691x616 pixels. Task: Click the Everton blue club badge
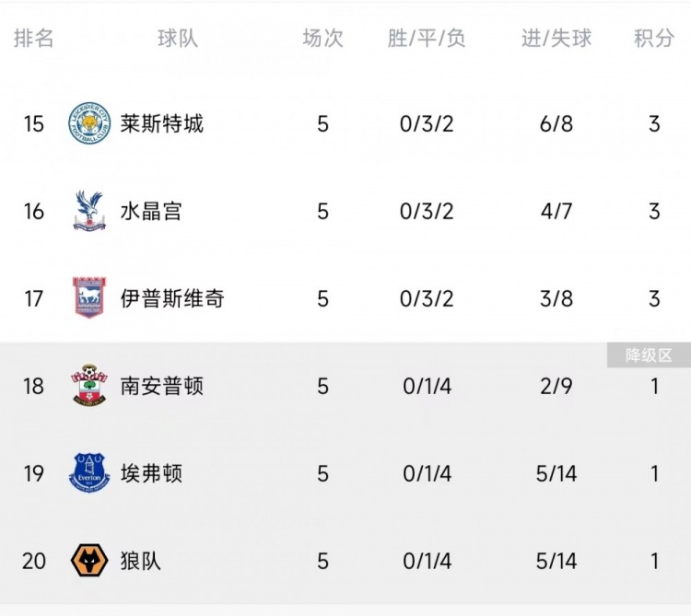[89, 473]
